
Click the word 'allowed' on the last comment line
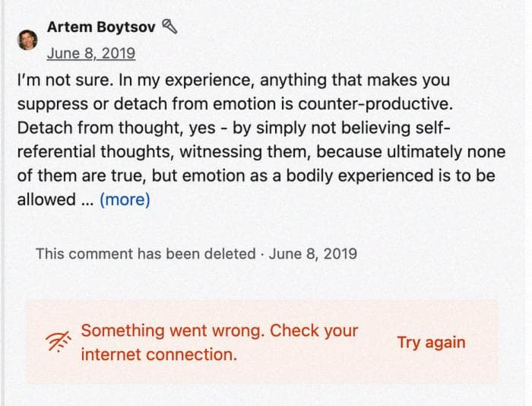click(46, 200)
